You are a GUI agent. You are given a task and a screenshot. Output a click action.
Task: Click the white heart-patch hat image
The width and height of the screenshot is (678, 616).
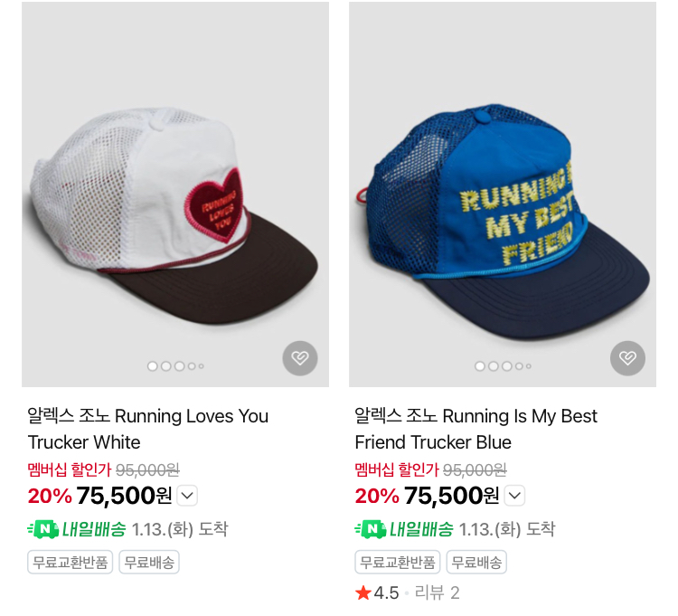(175, 194)
